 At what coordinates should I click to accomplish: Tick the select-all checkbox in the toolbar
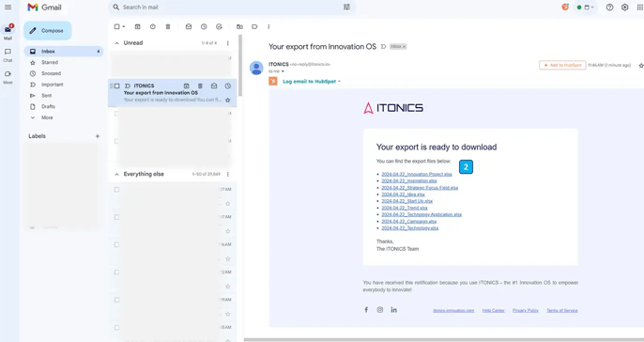117,26
